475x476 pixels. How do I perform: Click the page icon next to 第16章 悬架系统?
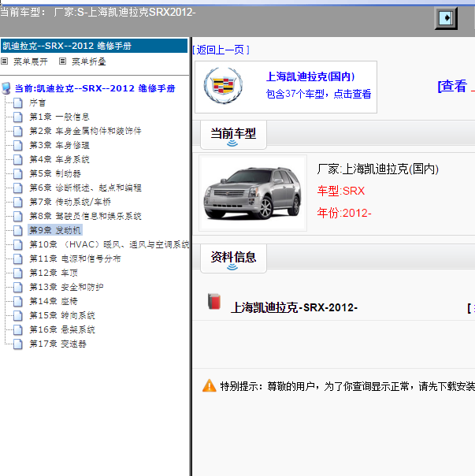[x=18, y=329]
